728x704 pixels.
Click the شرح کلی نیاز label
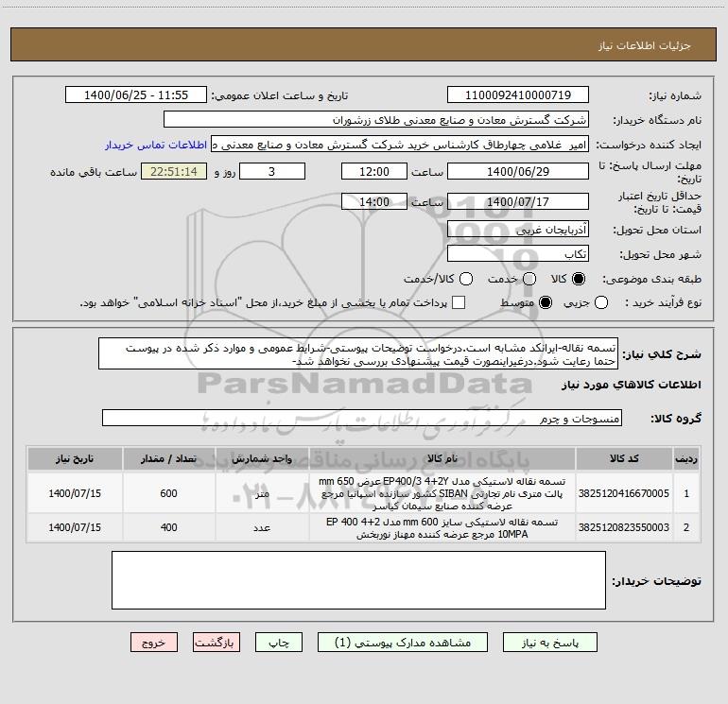tap(662, 354)
